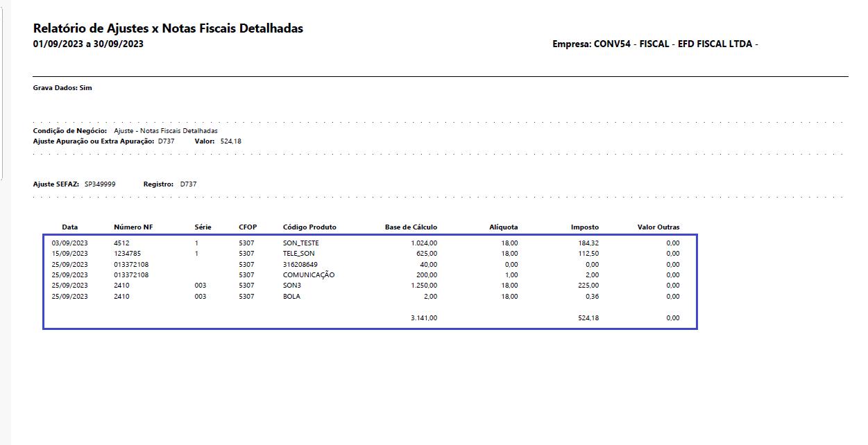Click base value "1.024,00"
Screen dimensions: 868x445
tap(423, 243)
